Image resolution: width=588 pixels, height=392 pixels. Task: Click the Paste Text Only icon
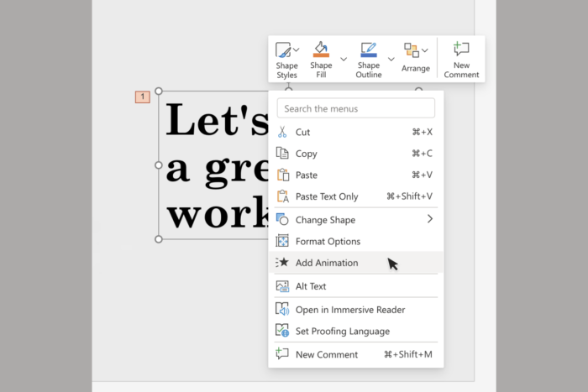(283, 196)
